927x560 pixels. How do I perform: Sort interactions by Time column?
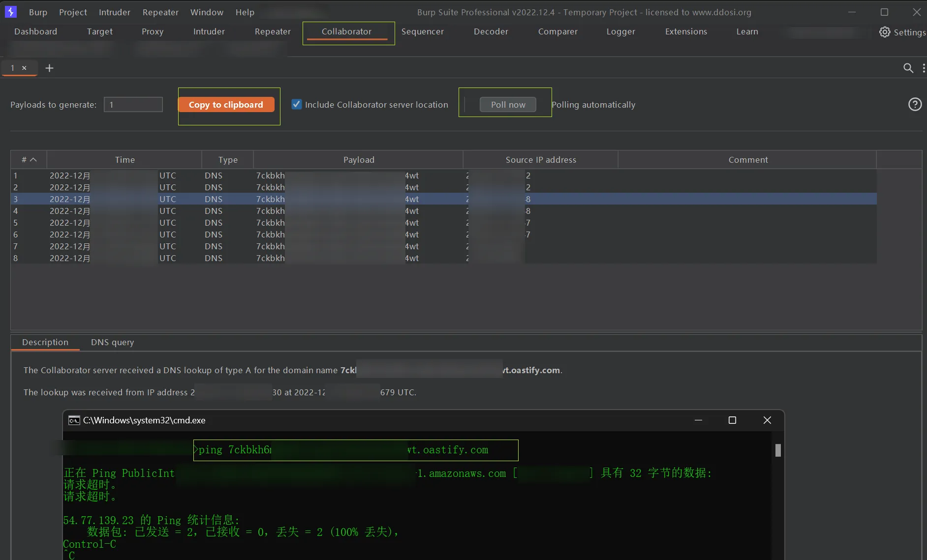click(124, 160)
